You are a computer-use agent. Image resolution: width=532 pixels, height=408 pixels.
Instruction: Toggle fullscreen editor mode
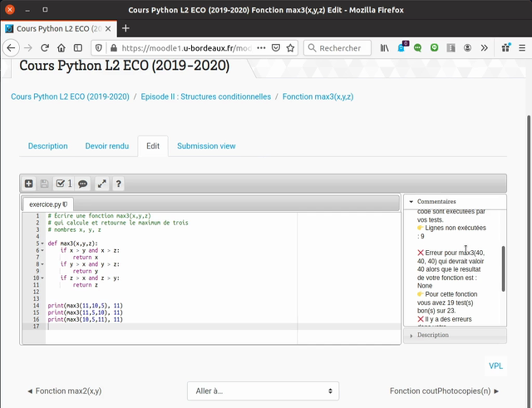(x=102, y=184)
